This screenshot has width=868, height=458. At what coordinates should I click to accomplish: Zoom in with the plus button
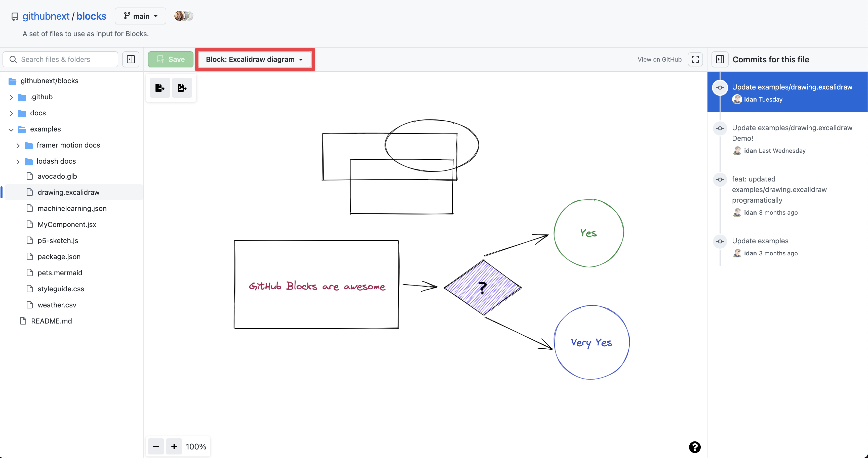coord(174,446)
